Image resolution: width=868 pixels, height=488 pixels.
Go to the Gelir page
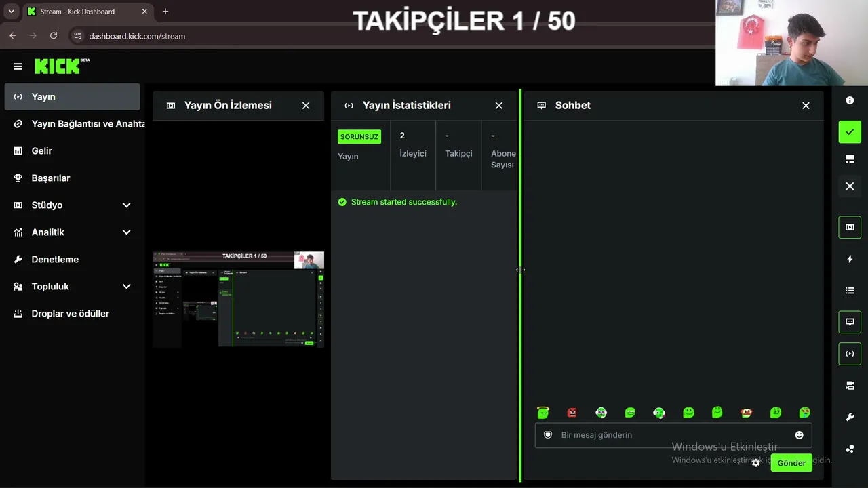click(73, 151)
